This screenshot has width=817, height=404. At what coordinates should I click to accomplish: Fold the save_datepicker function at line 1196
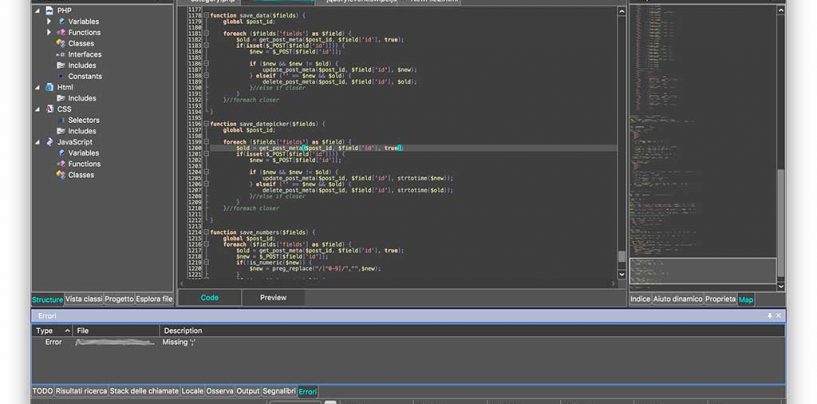pos(206,124)
